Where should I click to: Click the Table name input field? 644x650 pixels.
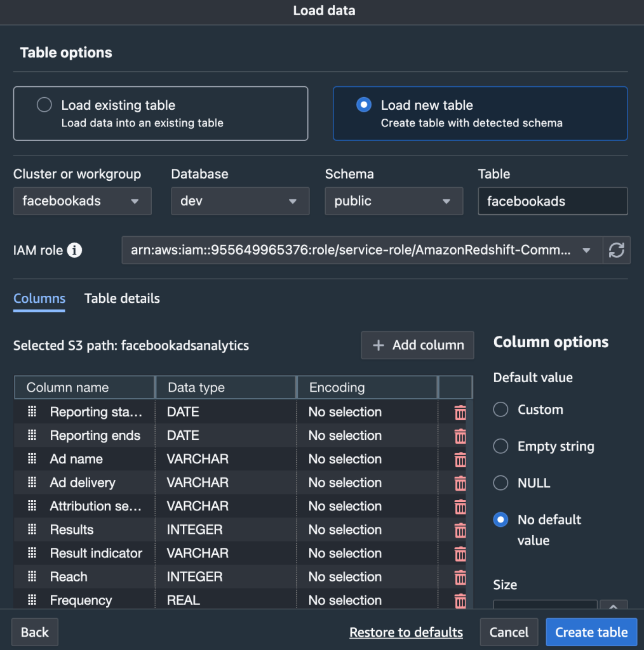552,201
